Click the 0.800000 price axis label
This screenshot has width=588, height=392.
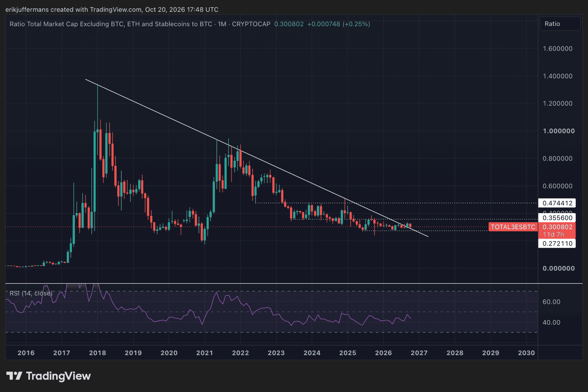[x=558, y=159]
